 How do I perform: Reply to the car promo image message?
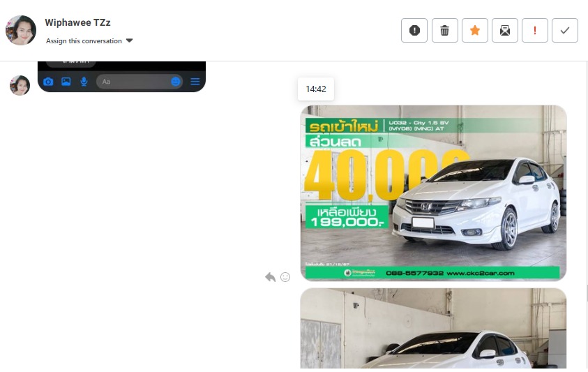pyautogui.click(x=270, y=277)
